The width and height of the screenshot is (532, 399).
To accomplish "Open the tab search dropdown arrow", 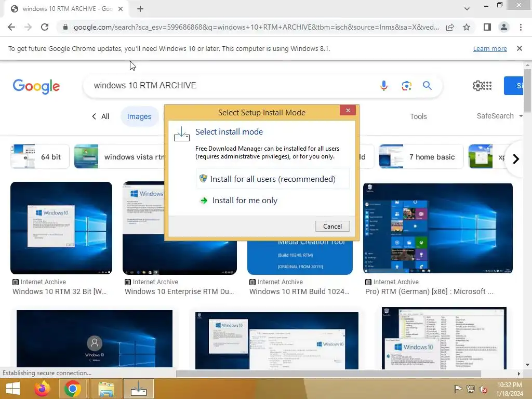I will point(467,9).
